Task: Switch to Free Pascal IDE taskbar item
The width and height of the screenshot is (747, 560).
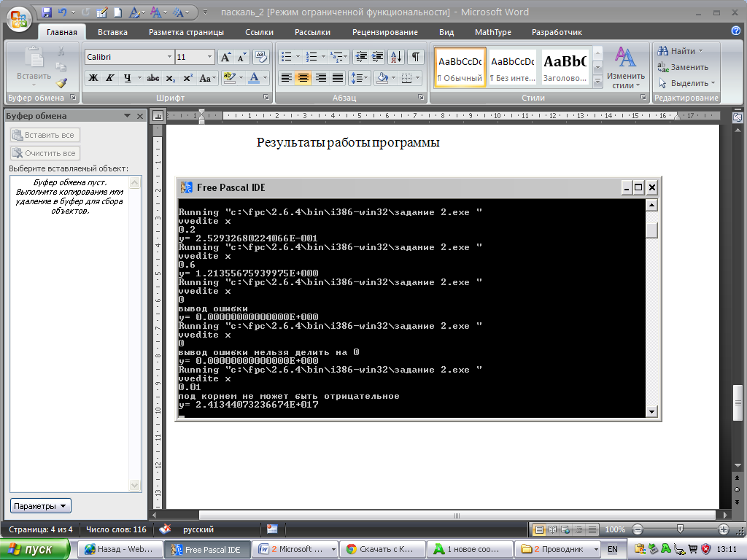Action: point(208,550)
